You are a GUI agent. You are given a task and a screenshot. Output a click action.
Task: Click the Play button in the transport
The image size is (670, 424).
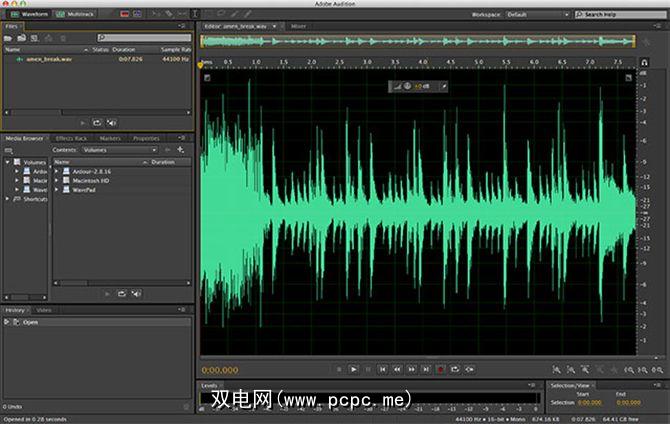tap(353, 369)
